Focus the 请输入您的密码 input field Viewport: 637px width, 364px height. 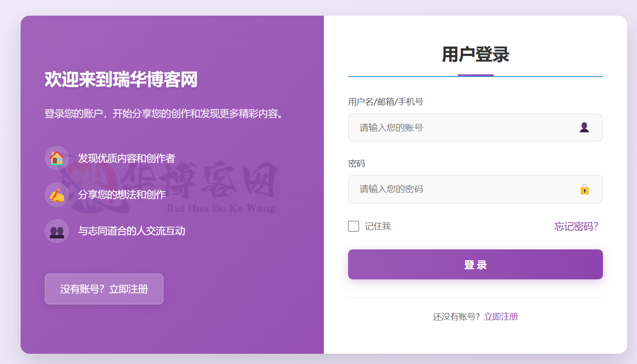click(461, 189)
